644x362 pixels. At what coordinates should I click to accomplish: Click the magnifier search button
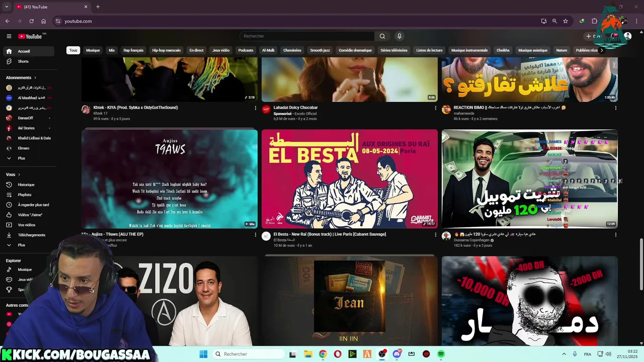tap(382, 36)
